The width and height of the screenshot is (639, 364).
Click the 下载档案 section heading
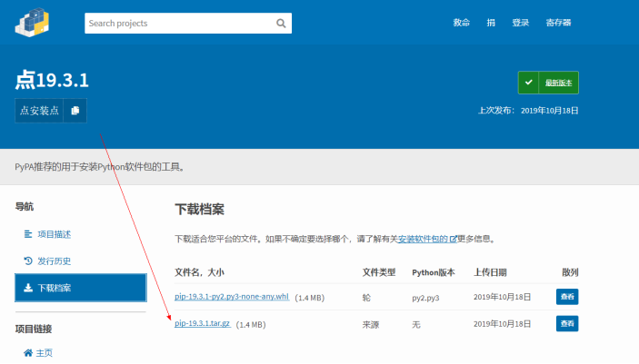pos(200,210)
